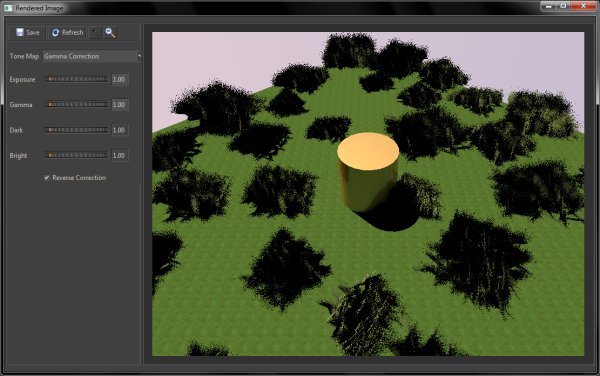Refresh the rendered image

coord(67,33)
